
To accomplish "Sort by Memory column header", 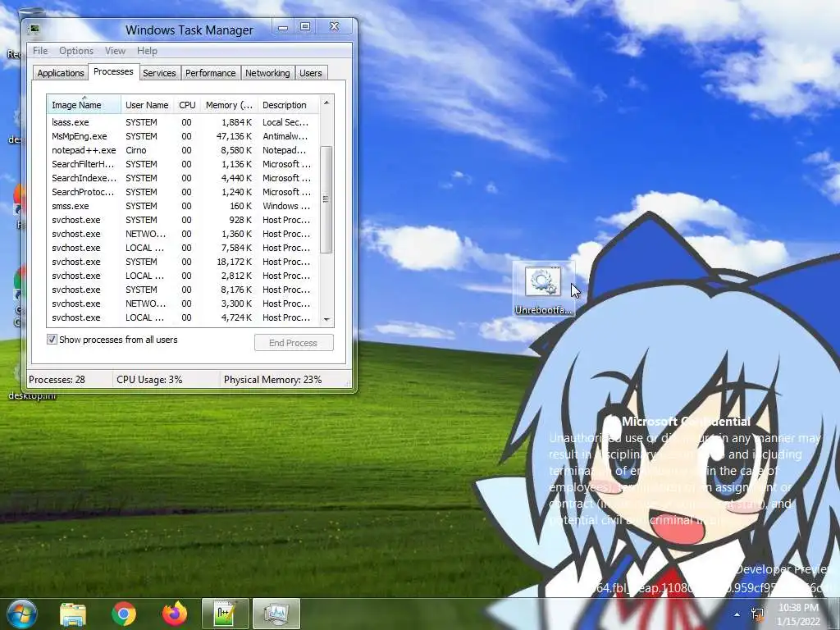I will click(229, 105).
